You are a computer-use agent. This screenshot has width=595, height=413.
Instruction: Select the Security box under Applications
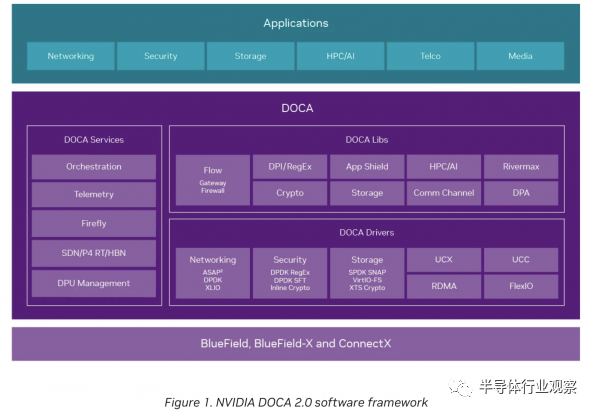[x=161, y=56]
